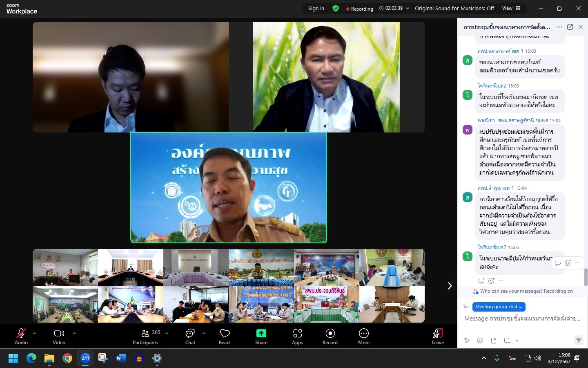Open the text formatting icon in chat
The image size is (588, 368).
pyautogui.click(x=467, y=341)
